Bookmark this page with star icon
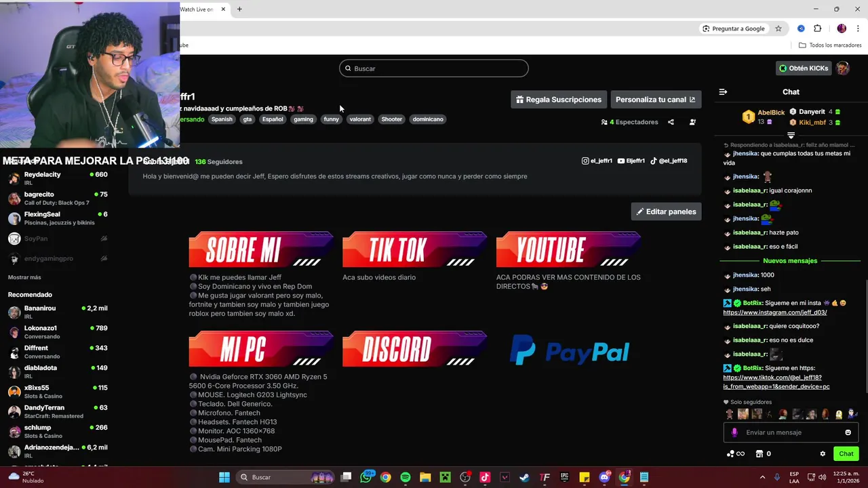 click(778, 28)
